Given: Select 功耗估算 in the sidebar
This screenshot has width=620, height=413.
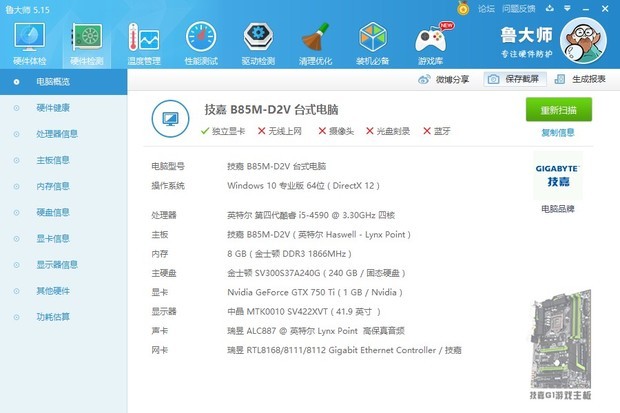Looking at the screenshot, I should 63,317.
